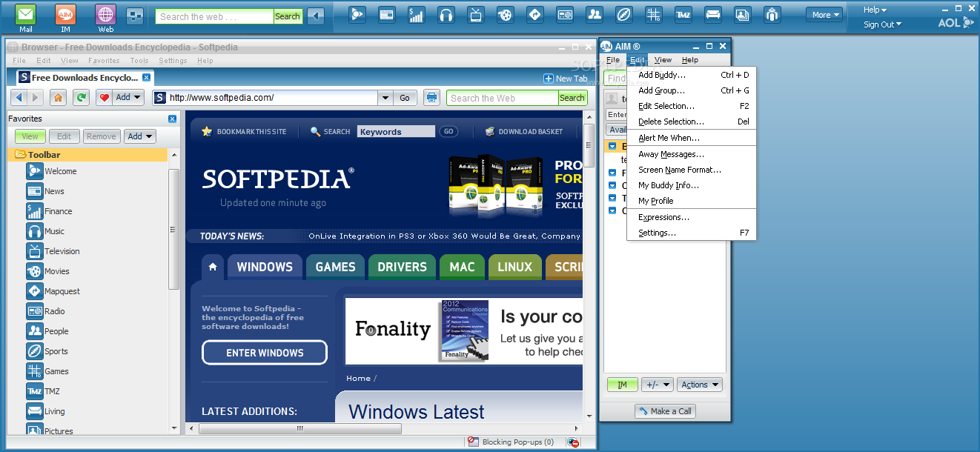Open My Profile from Edit menu
980x452 pixels.
coord(692,201)
